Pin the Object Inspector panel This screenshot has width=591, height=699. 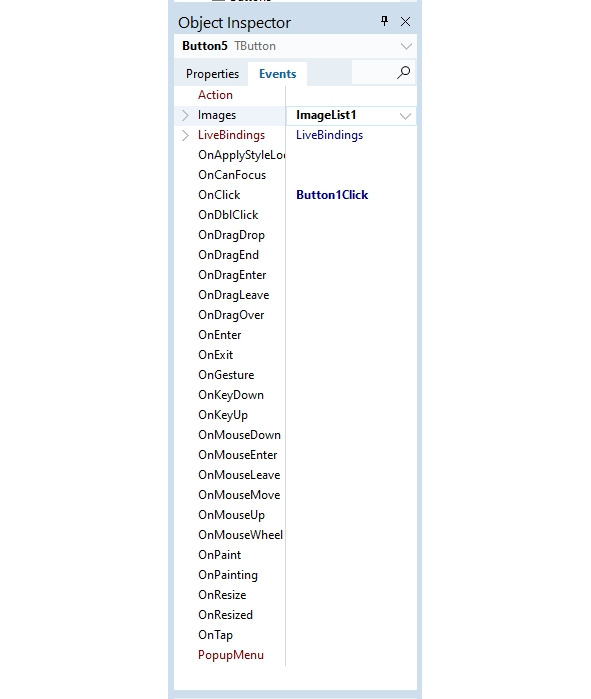click(x=384, y=21)
